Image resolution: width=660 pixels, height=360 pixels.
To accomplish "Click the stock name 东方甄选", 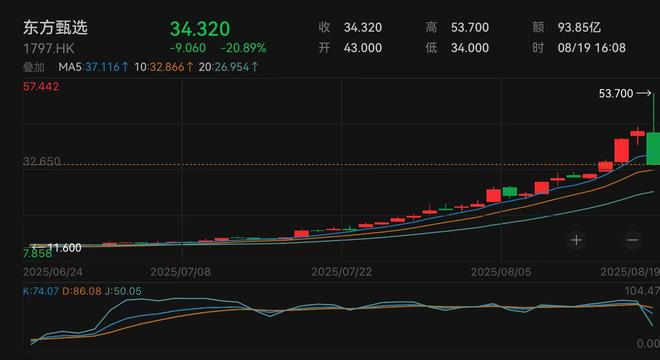I will coord(55,27).
